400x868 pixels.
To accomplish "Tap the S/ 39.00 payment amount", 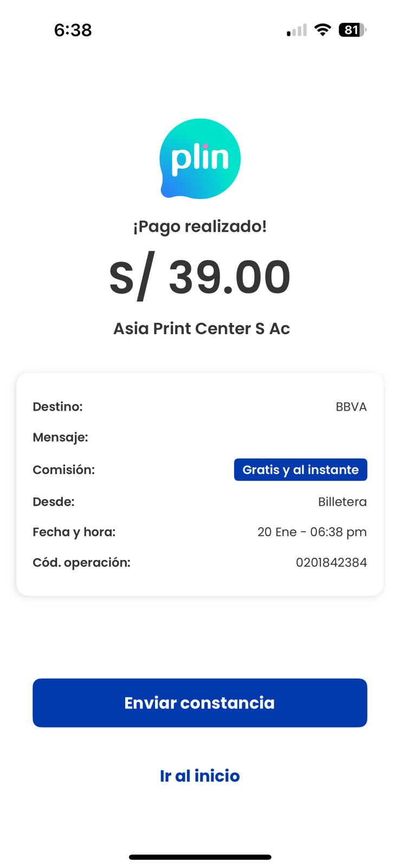I will [x=200, y=277].
